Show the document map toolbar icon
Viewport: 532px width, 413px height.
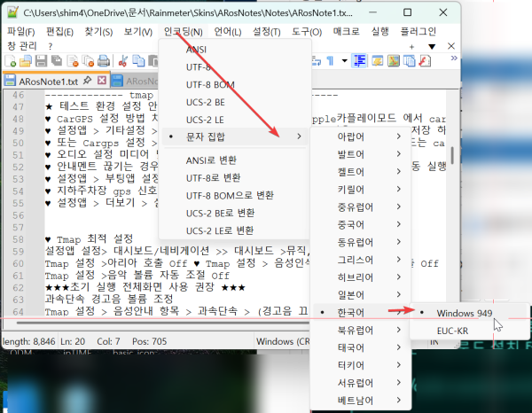tap(394, 61)
